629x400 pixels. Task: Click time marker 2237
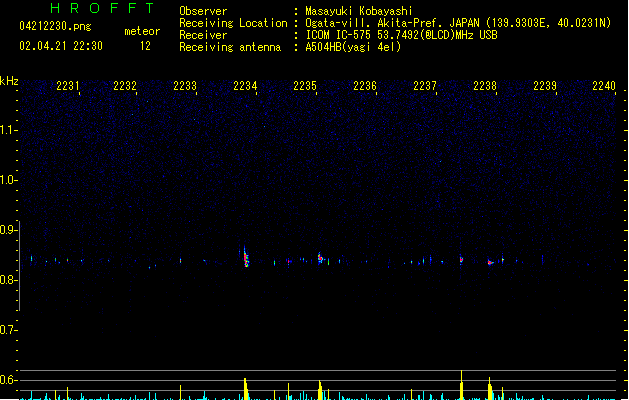(425, 86)
